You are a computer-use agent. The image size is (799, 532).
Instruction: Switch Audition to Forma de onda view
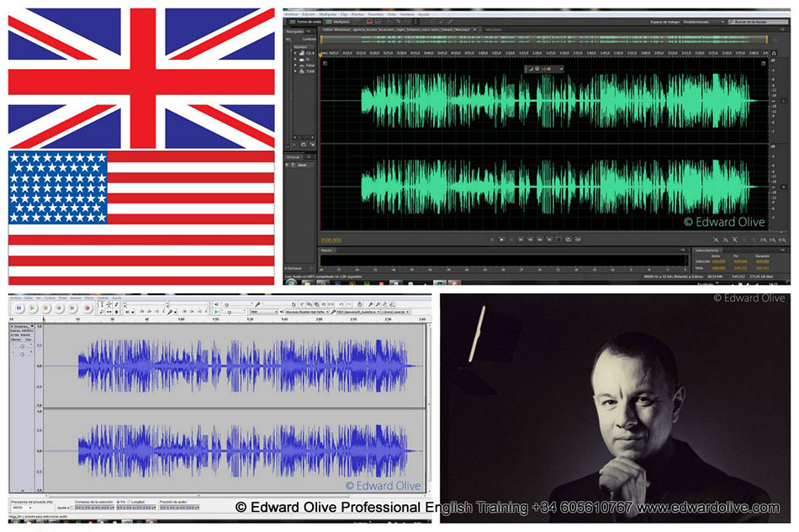[x=306, y=22]
